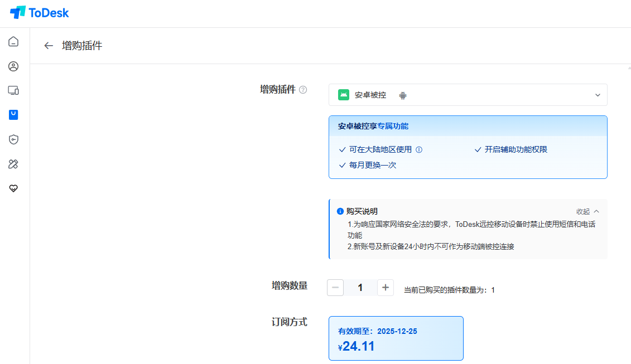Open the heart icon in sidebar
Image resolution: width=631 pixels, height=364 pixels.
(13, 188)
